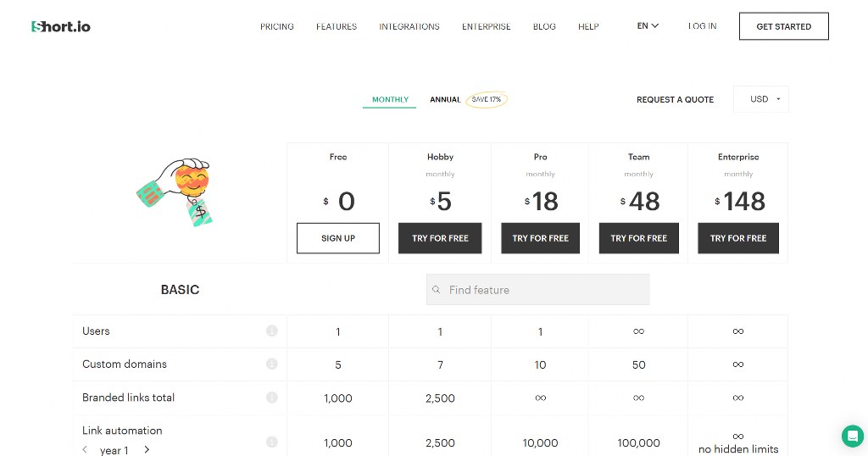The height and width of the screenshot is (456, 868).
Task: Open Features in the top menu
Action: coord(337,26)
